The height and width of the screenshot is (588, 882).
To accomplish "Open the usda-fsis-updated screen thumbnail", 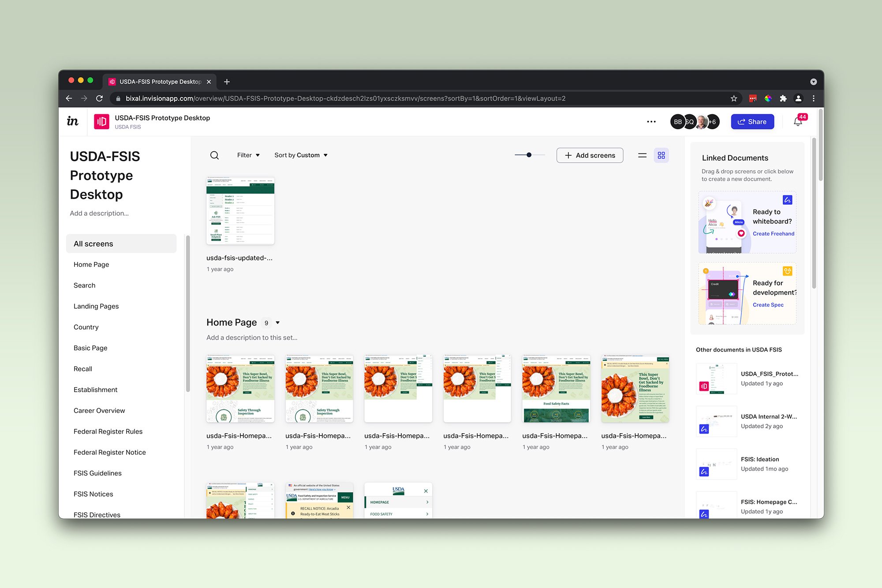I will tap(240, 211).
